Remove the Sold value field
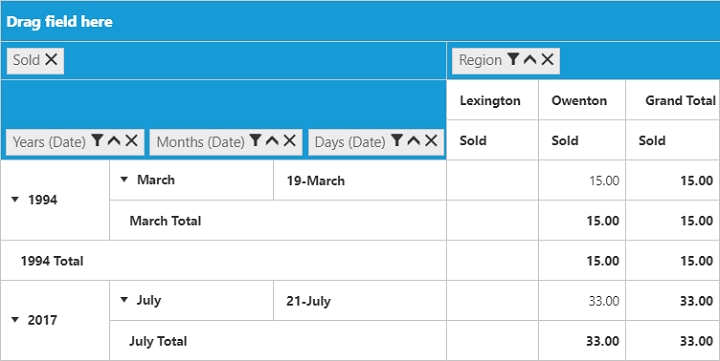This screenshot has width=720, height=361. pos(51,59)
